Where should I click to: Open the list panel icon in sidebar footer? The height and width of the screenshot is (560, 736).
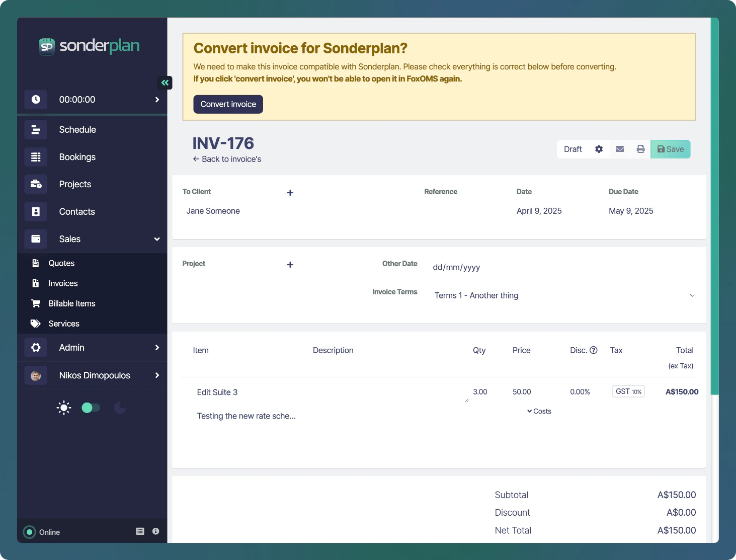tap(140, 531)
